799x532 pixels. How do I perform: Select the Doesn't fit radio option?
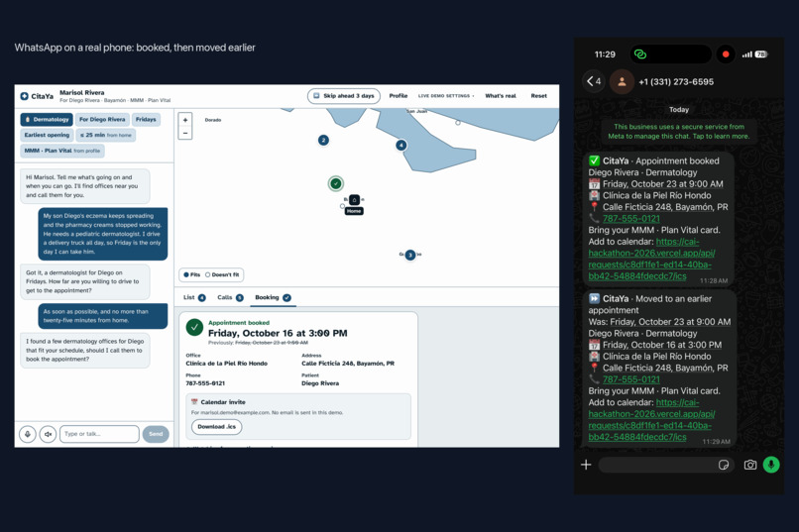click(x=222, y=274)
